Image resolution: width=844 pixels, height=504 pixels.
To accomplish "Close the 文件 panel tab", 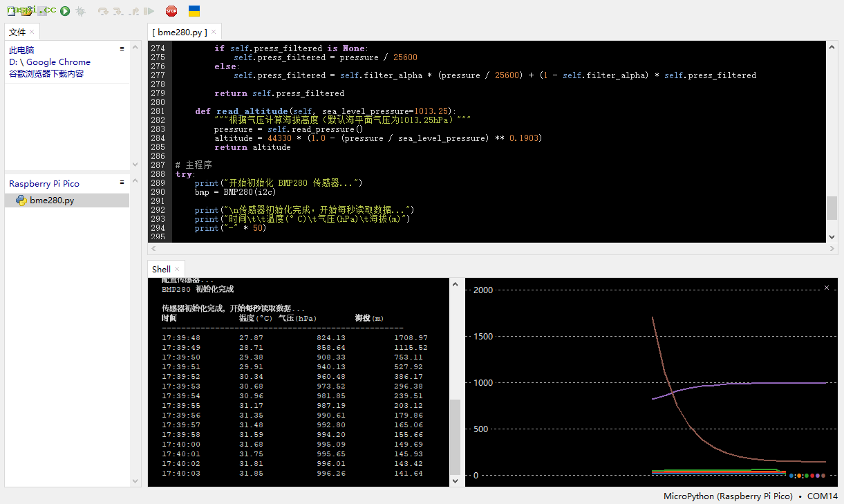I will coord(32,32).
